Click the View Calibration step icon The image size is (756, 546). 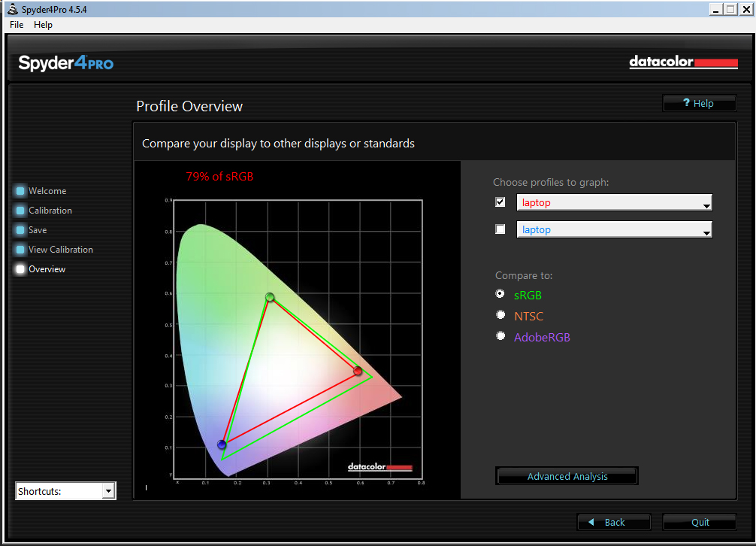(20, 250)
